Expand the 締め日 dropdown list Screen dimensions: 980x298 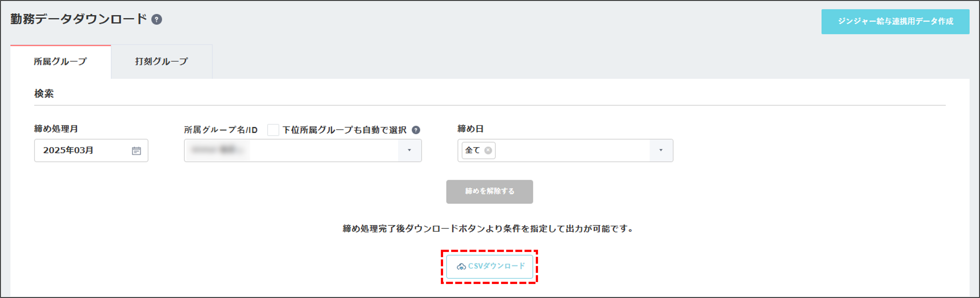point(661,150)
